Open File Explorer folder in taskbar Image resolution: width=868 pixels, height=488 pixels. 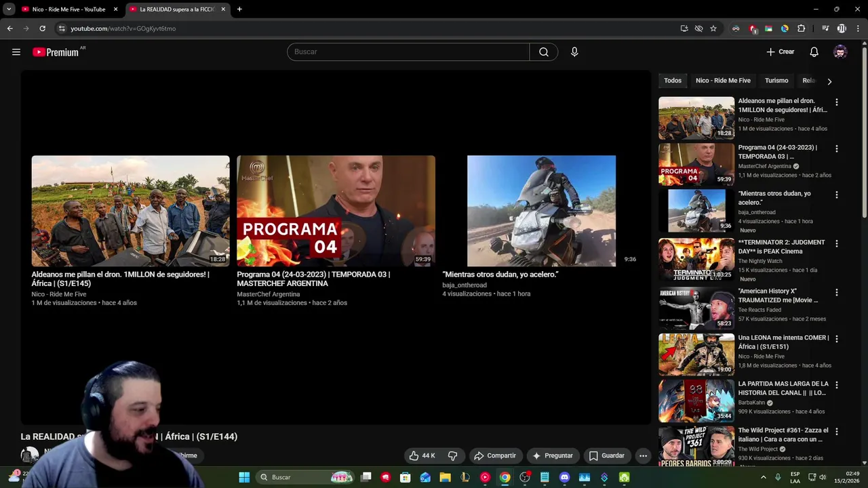[445, 477]
